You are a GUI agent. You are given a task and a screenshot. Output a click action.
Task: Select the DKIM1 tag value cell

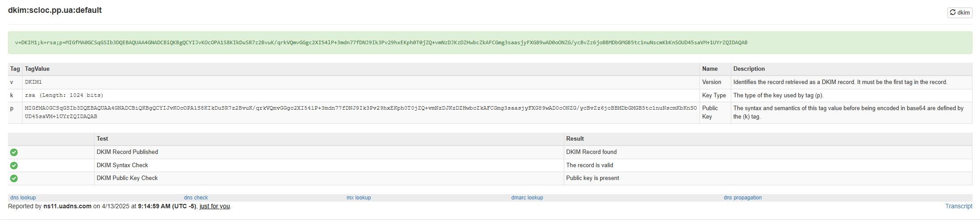[34, 82]
